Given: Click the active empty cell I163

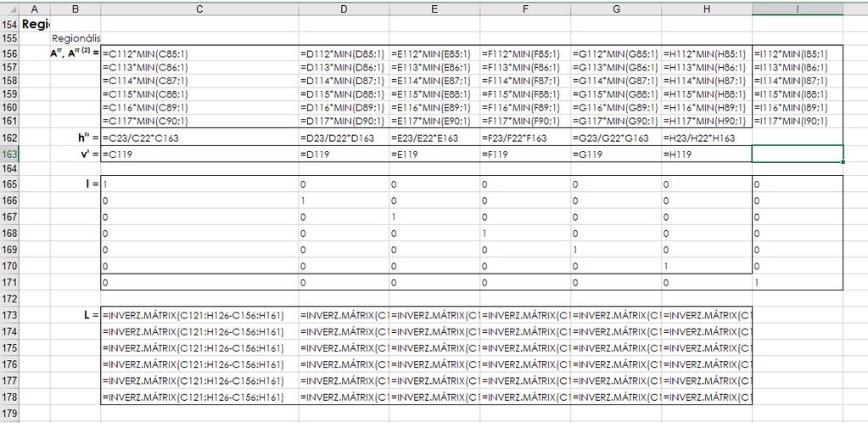Looking at the screenshot, I should [x=797, y=154].
